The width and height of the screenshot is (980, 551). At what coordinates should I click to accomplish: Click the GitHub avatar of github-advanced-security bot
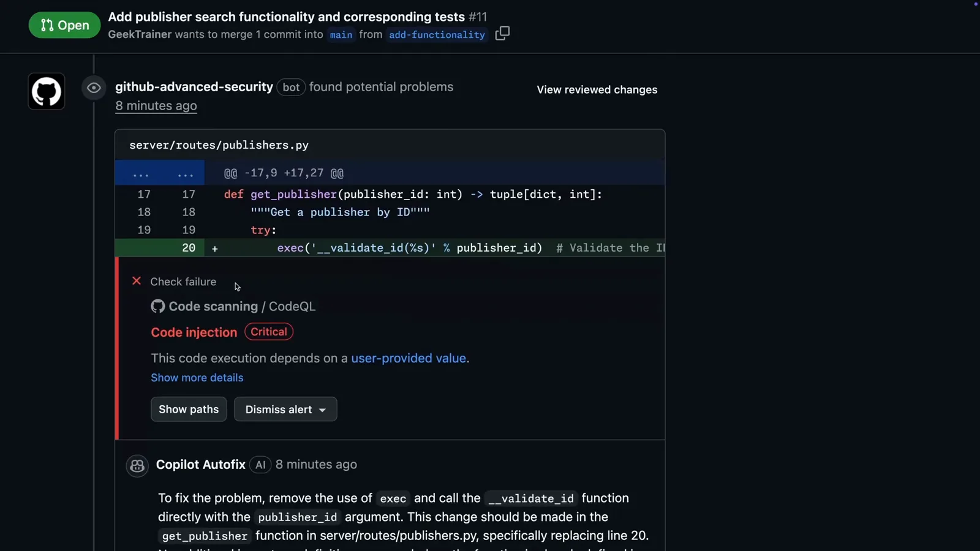click(x=47, y=92)
